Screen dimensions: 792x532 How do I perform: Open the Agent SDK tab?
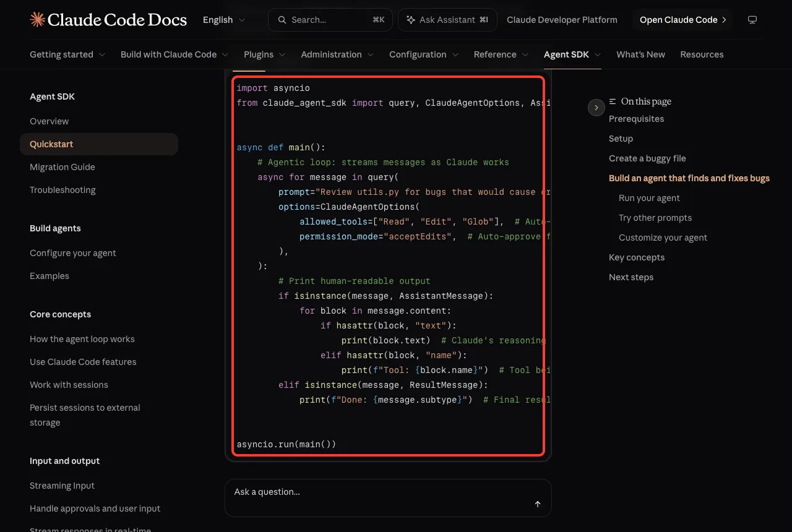572,54
